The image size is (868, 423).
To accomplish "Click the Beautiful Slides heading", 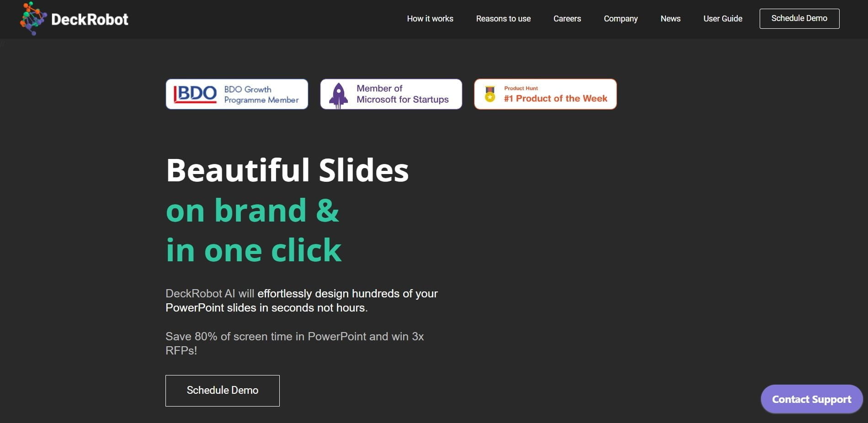I will point(288,170).
